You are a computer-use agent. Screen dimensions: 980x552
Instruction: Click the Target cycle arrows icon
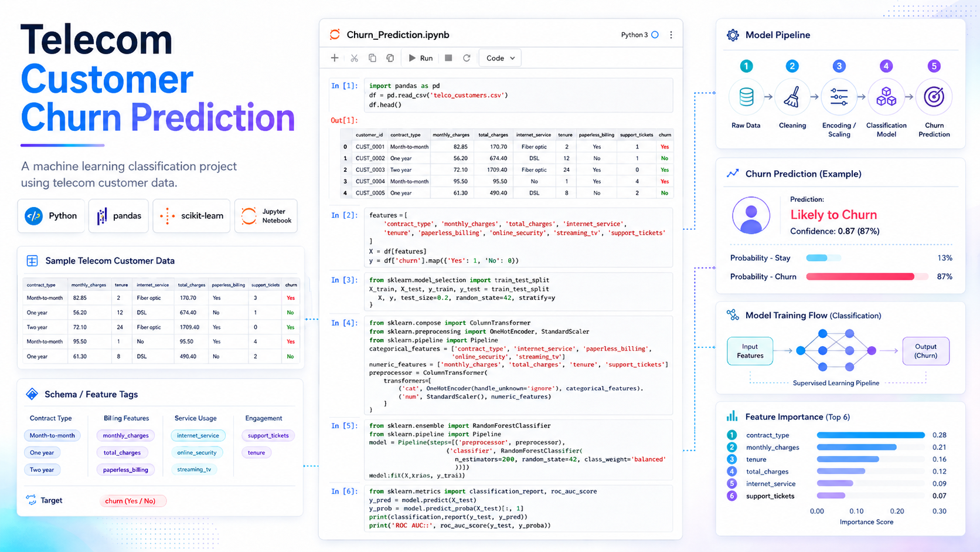(x=31, y=500)
